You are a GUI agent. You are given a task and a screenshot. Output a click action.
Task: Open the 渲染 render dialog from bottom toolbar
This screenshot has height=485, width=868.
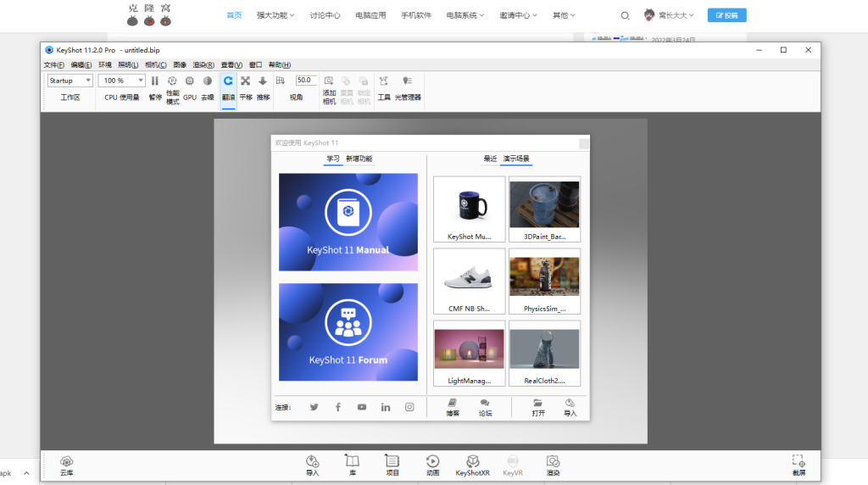[x=553, y=465]
